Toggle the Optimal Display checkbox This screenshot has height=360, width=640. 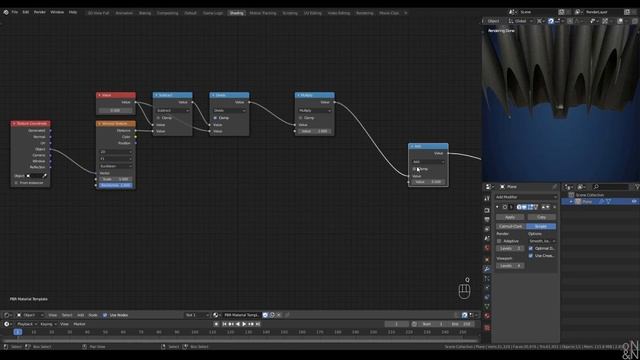531,248
